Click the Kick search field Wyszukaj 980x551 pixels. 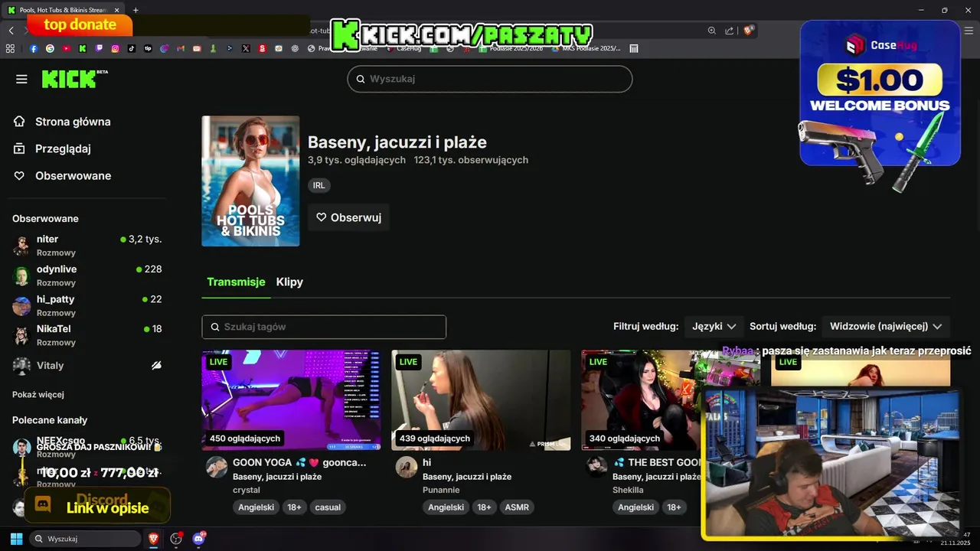point(490,79)
